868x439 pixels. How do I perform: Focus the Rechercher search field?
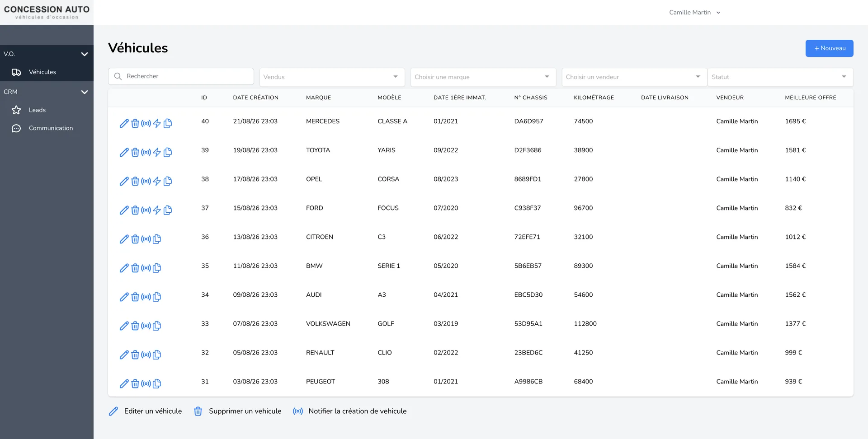click(181, 76)
